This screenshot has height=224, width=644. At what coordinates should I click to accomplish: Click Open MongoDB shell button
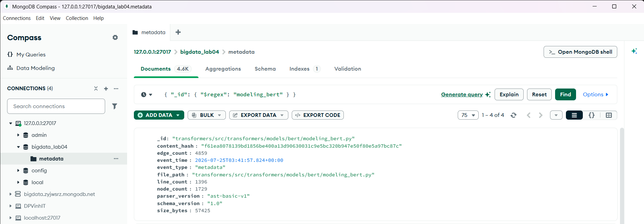(x=580, y=52)
